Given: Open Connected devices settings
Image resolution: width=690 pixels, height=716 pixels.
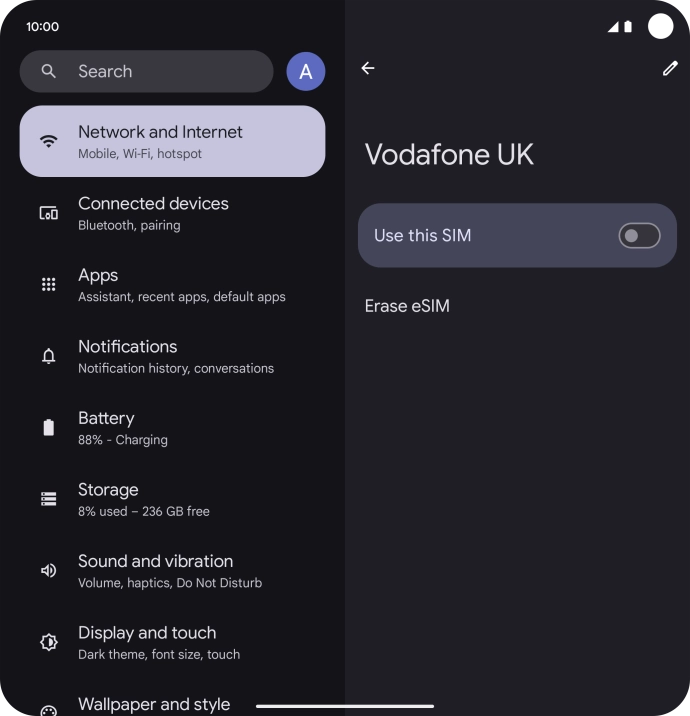Looking at the screenshot, I should [x=172, y=213].
